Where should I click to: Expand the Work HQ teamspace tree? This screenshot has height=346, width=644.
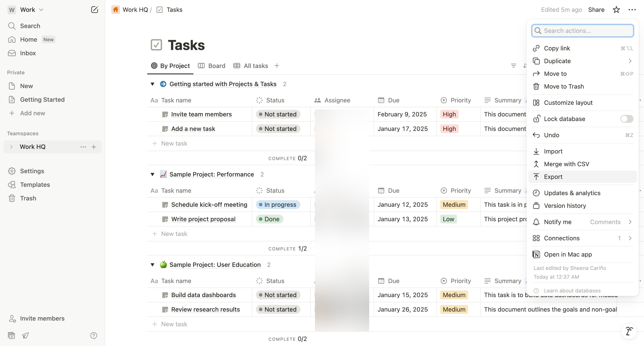[11, 147]
